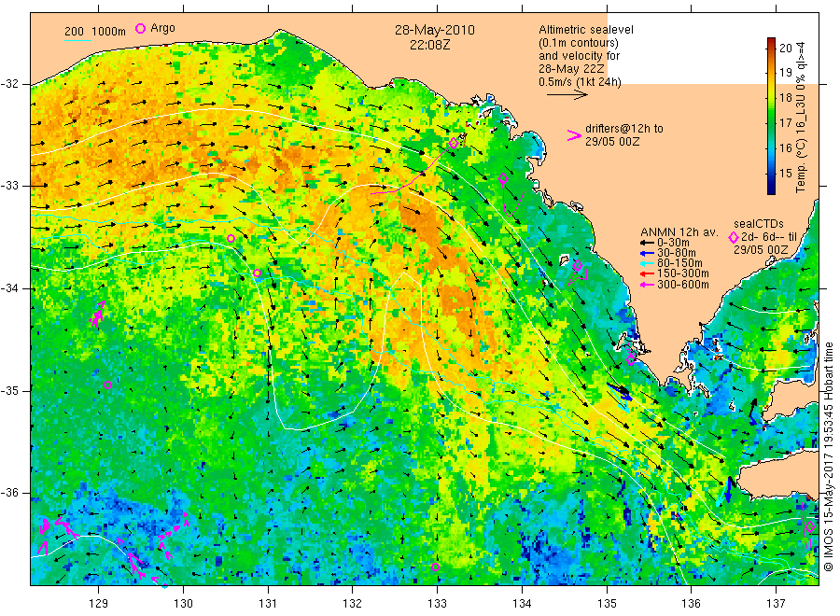Screen dimensions: 840x616
Task: Click the '29/05 00Z' text below drifters
Action: tap(611, 142)
